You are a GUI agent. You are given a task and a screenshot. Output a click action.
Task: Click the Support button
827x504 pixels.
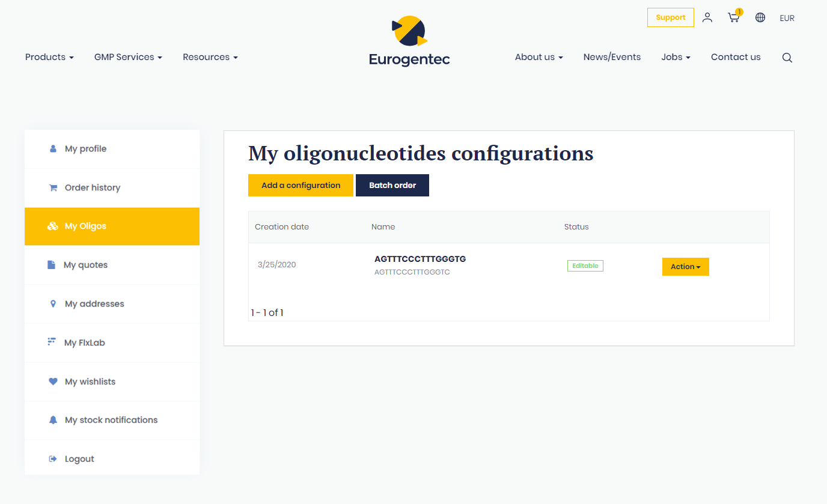(671, 17)
